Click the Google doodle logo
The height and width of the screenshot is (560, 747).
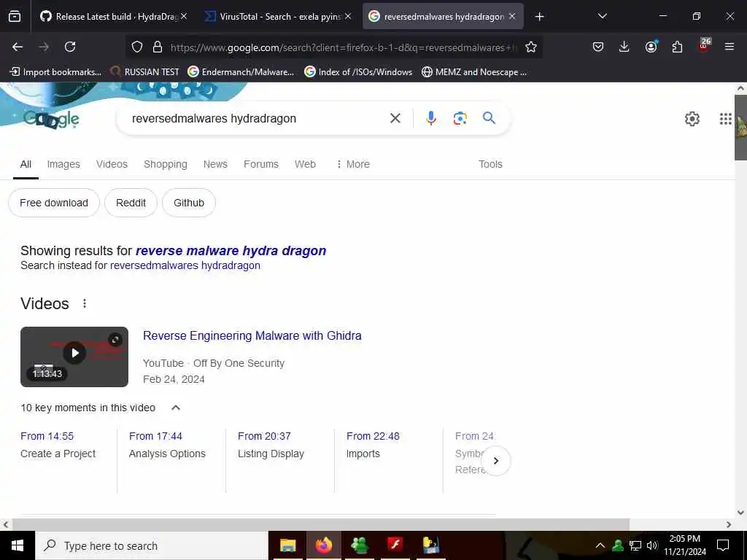(52, 119)
